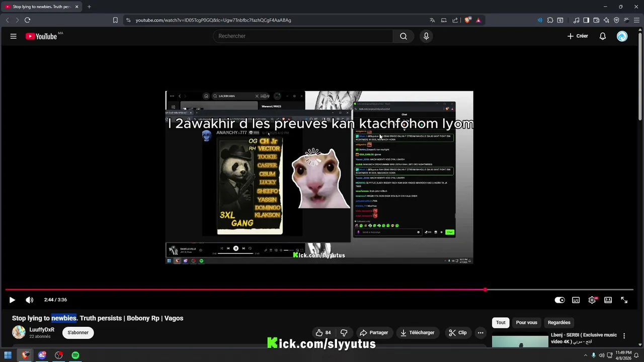Image resolution: width=644 pixels, height=362 pixels.
Task: Play the video
Action: click(x=12, y=300)
